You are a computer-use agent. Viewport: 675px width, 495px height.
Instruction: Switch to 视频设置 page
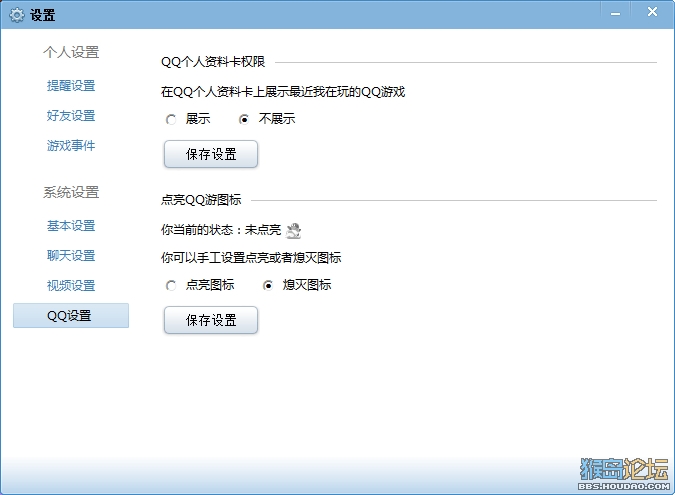[x=71, y=285]
